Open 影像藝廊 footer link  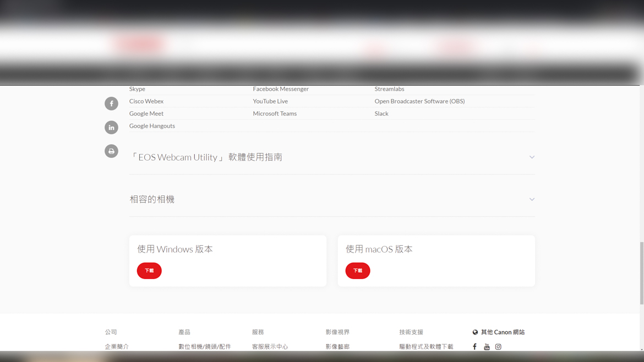click(x=337, y=347)
